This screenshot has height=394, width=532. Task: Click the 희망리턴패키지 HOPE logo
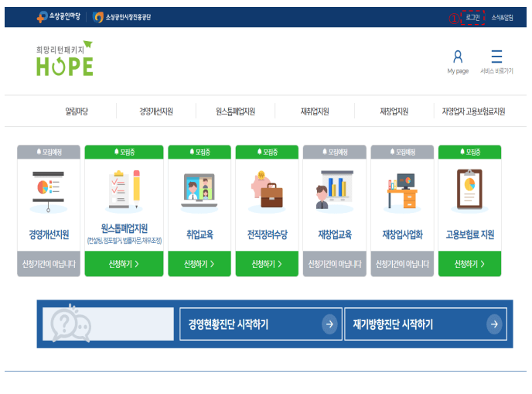pos(64,58)
